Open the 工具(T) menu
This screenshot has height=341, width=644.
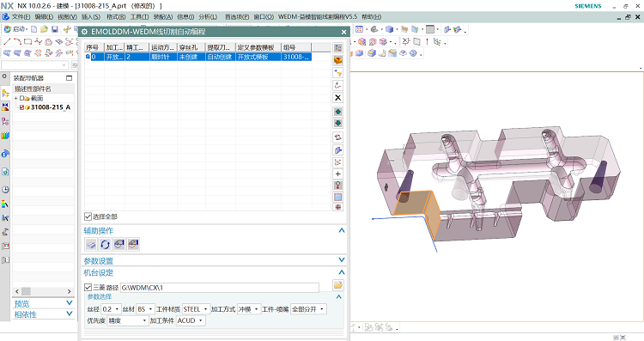[139, 17]
